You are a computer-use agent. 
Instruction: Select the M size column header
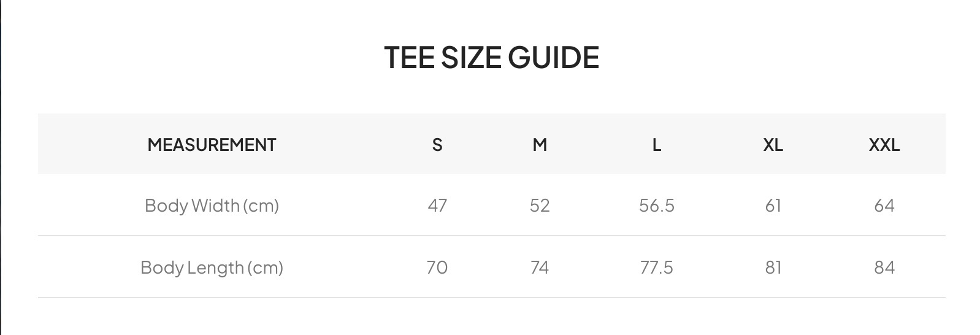click(540, 145)
